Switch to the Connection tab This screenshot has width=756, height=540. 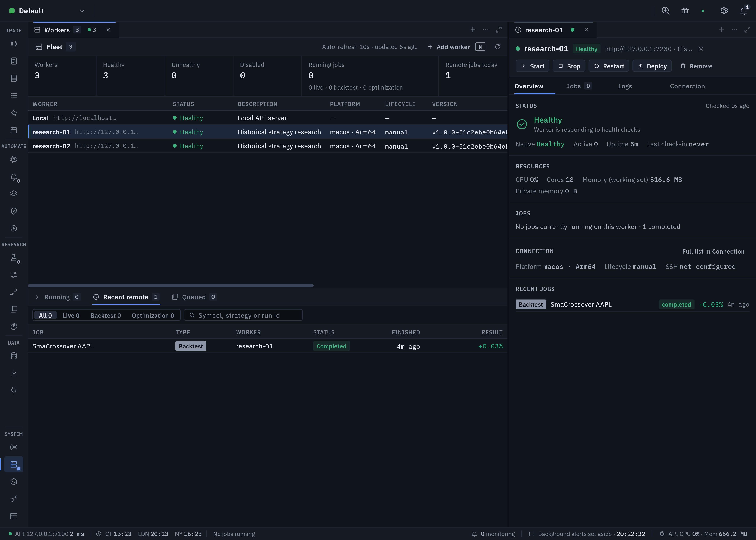pyautogui.click(x=687, y=86)
